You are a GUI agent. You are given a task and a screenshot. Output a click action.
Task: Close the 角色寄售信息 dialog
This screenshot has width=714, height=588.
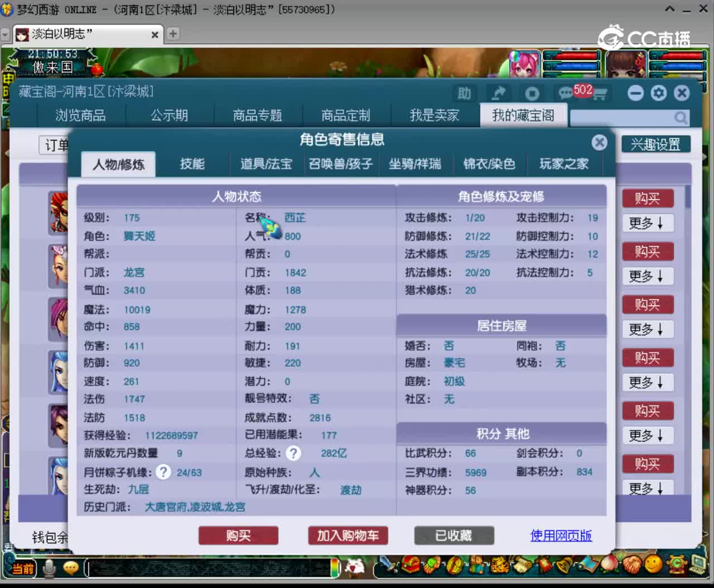[x=600, y=142]
